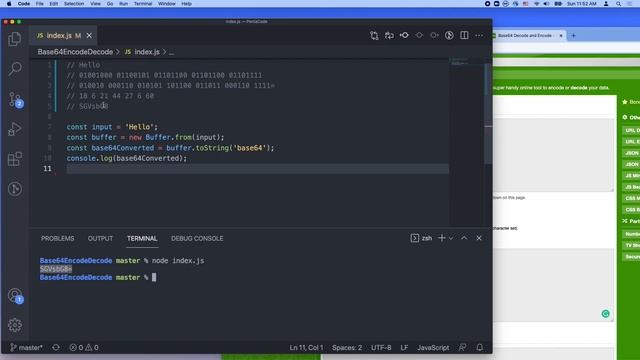Switch to the DEBUG CONSOLE tab
The width and height of the screenshot is (640, 360).
point(197,238)
